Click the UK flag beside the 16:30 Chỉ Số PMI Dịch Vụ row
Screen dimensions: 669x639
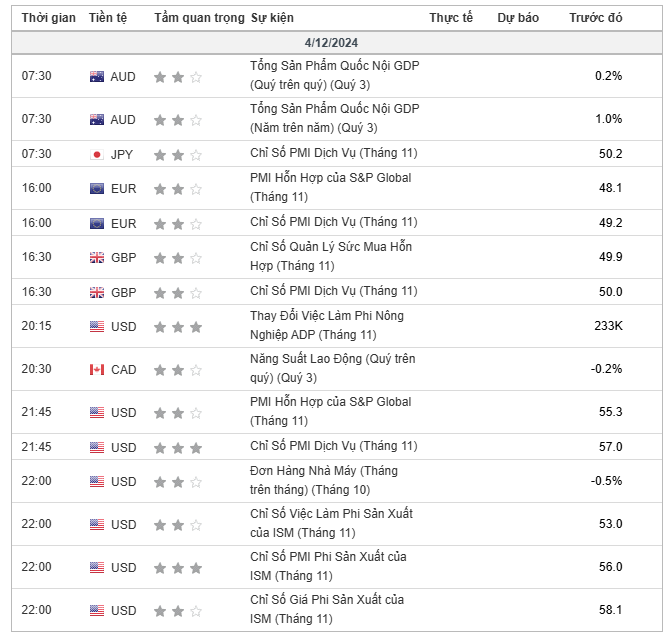pos(97,292)
